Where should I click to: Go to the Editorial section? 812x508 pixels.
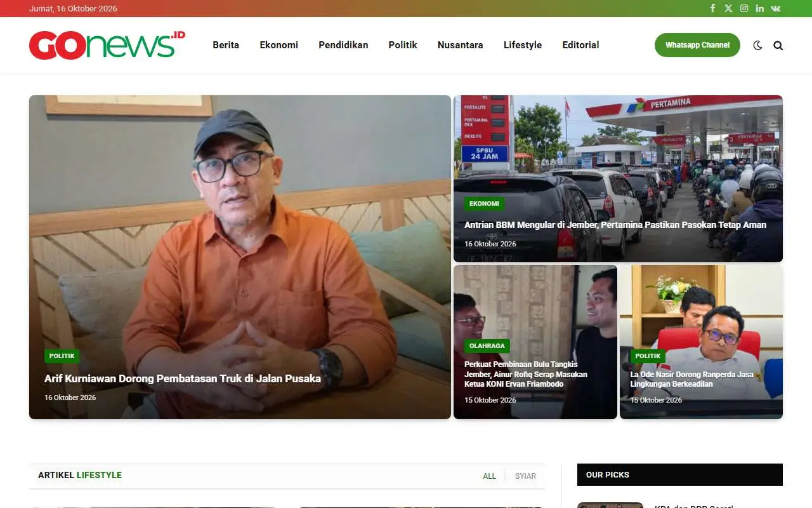point(580,45)
